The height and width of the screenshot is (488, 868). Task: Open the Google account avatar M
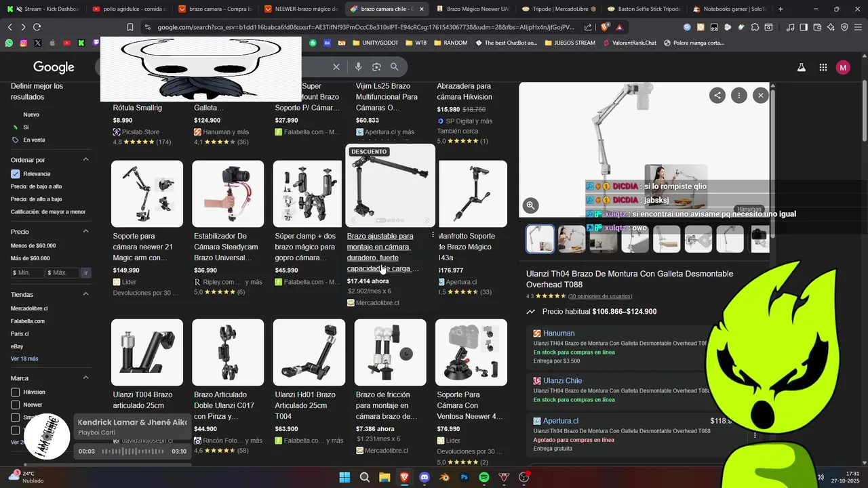[x=843, y=67]
